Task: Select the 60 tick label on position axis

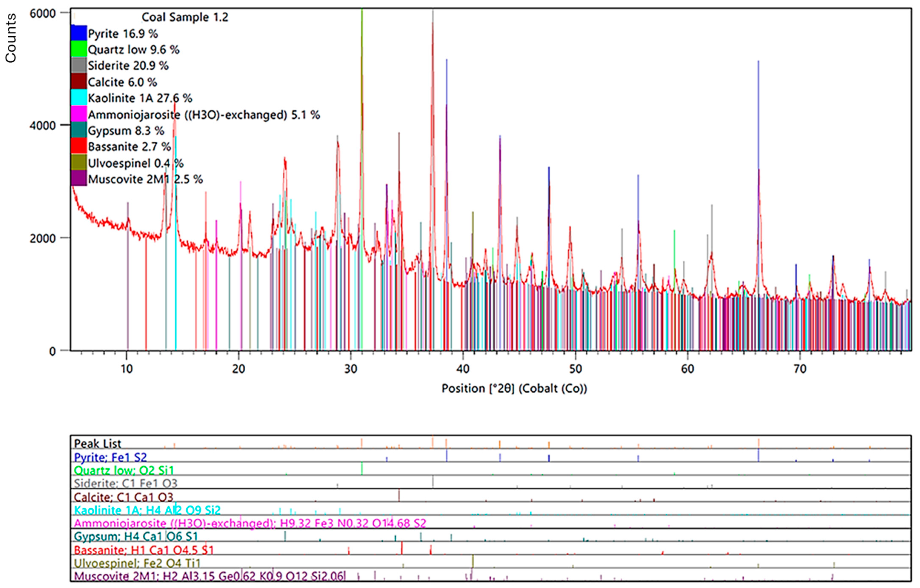Action: [x=688, y=369]
